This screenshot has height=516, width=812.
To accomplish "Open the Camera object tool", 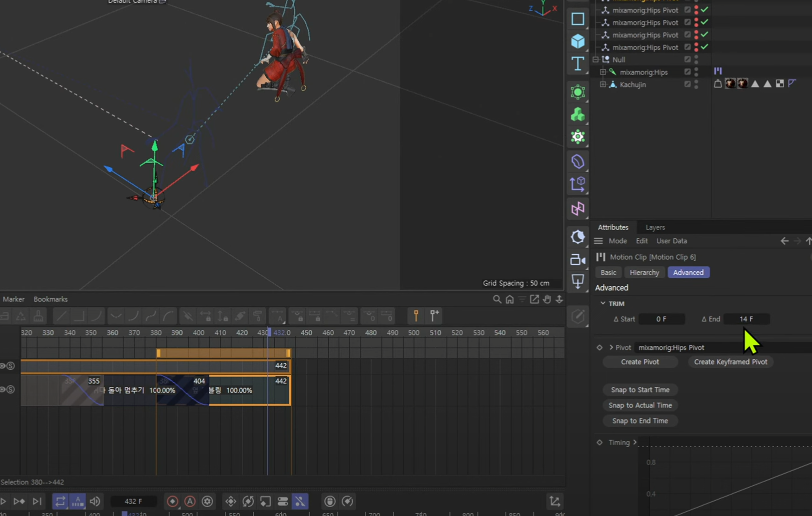I will point(578,260).
